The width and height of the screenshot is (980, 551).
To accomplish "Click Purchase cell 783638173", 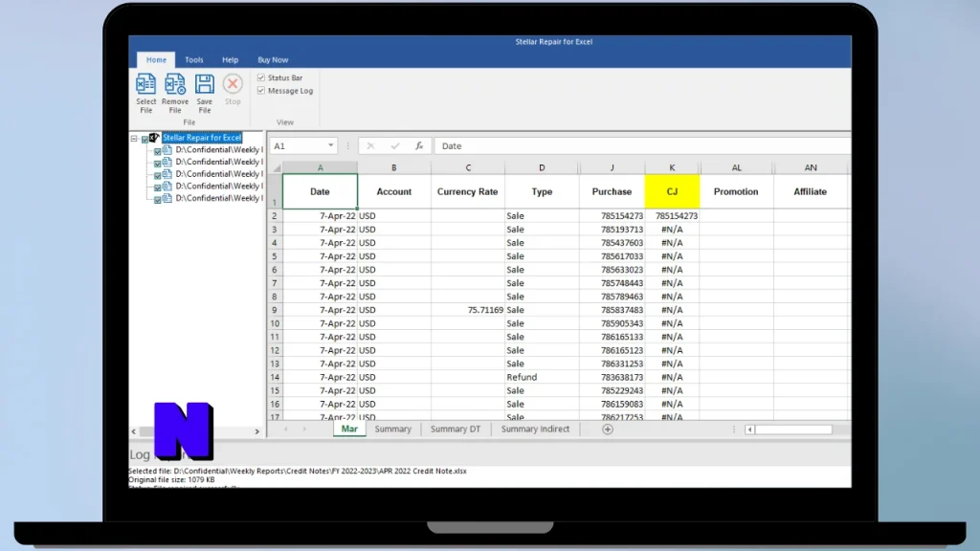I will click(x=612, y=377).
